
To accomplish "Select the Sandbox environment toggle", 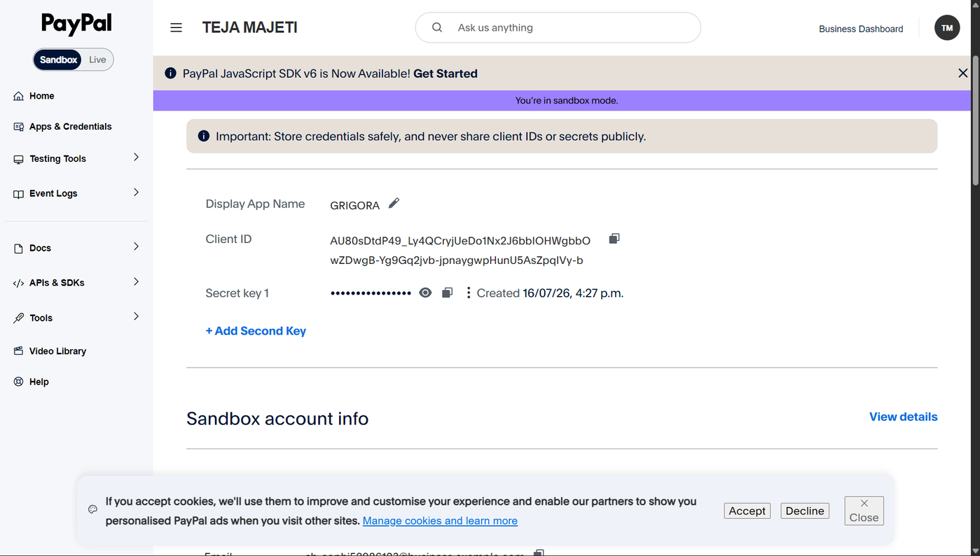I will coord(58,60).
